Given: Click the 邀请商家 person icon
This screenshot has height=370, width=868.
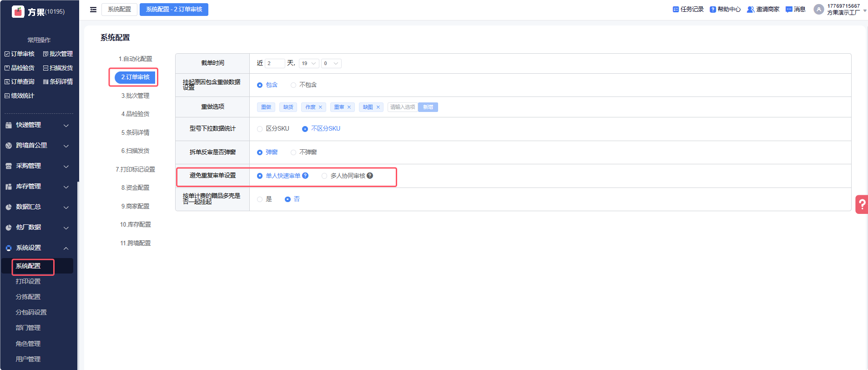Looking at the screenshot, I should click(x=751, y=9).
